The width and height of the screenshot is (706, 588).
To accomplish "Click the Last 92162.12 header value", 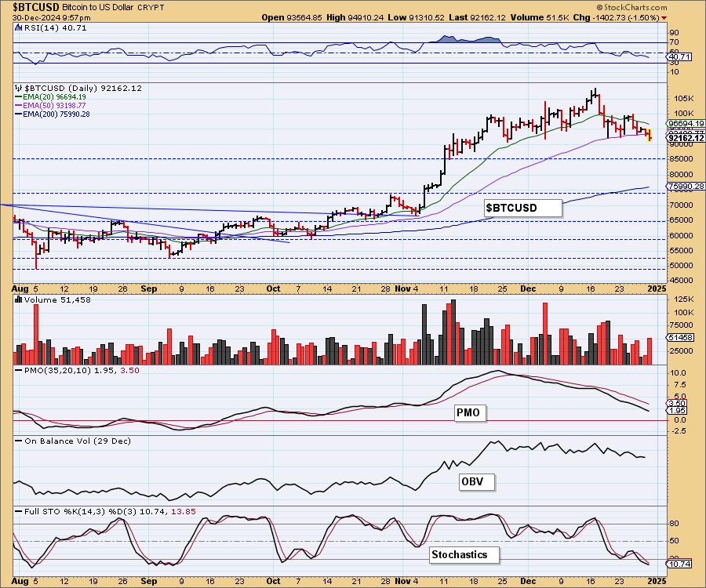I will coord(477,17).
